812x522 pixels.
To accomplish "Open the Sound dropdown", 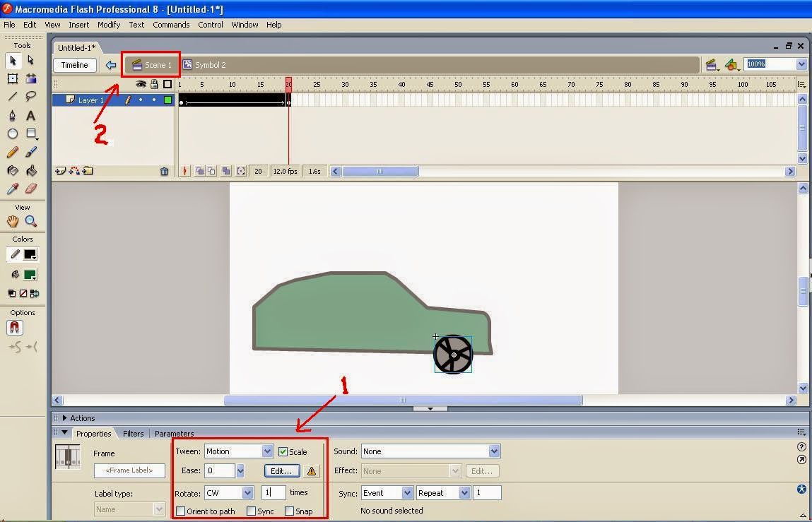I will tap(494, 451).
